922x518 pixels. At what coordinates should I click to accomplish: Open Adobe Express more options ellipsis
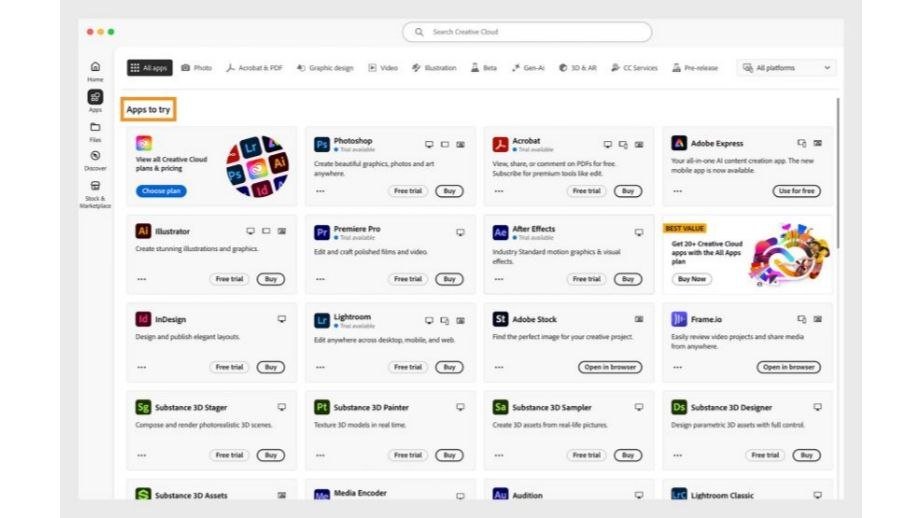tap(677, 191)
